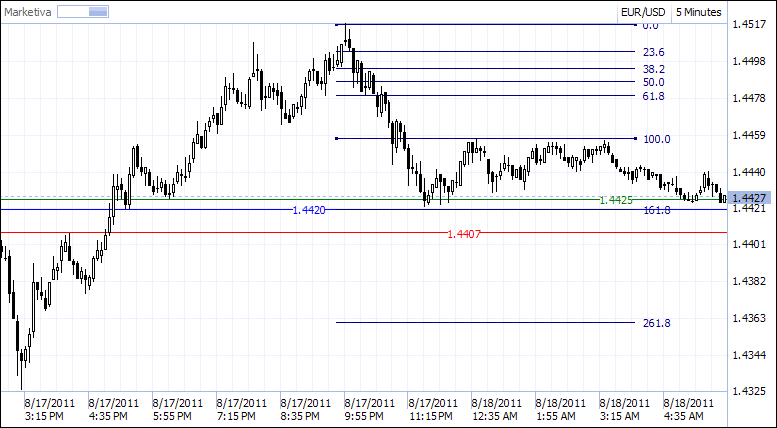Click the 8/17/2011 11:15 PM time label
The image size is (777, 428).
pyautogui.click(x=433, y=409)
